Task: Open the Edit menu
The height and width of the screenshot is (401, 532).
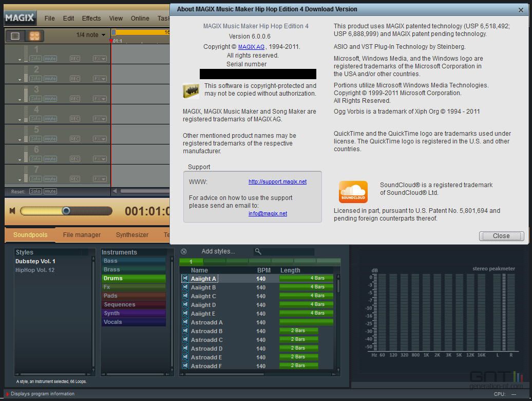Action: click(68, 19)
